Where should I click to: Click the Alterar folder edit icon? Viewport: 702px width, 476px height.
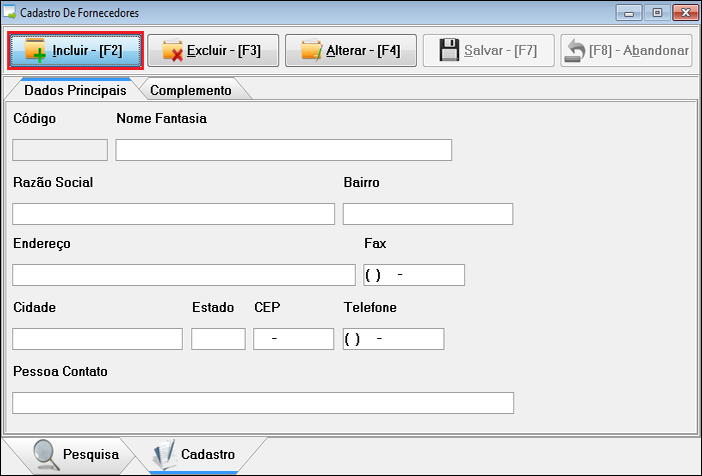pyautogui.click(x=311, y=50)
